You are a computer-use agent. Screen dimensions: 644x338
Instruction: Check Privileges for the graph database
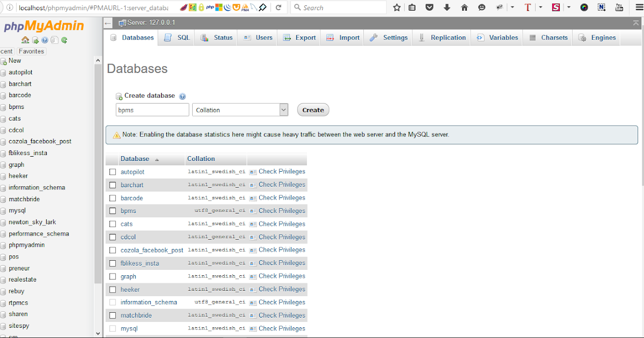click(282, 276)
